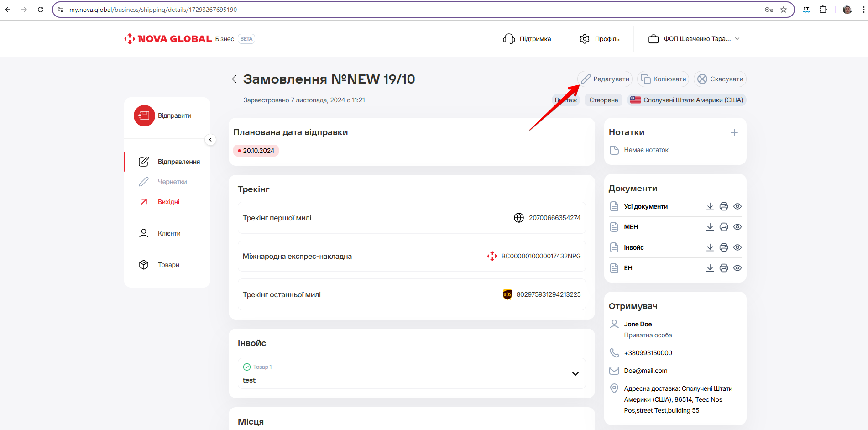
Task: Print the ЕН document
Action: coord(723,268)
